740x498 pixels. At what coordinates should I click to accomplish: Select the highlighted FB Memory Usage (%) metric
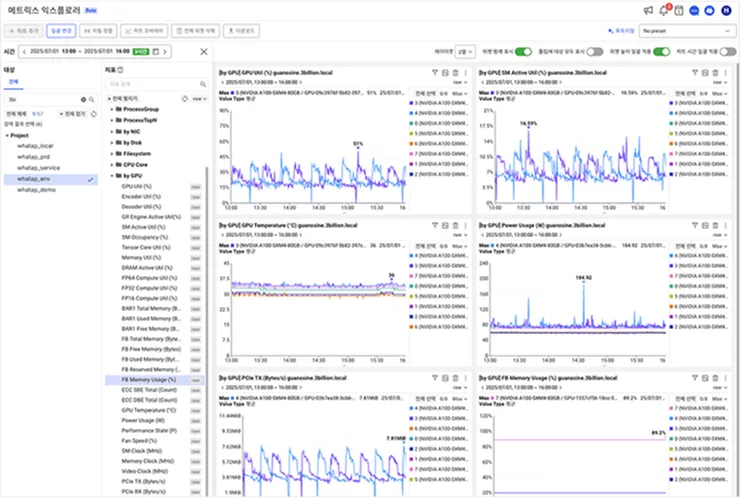click(155, 380)
